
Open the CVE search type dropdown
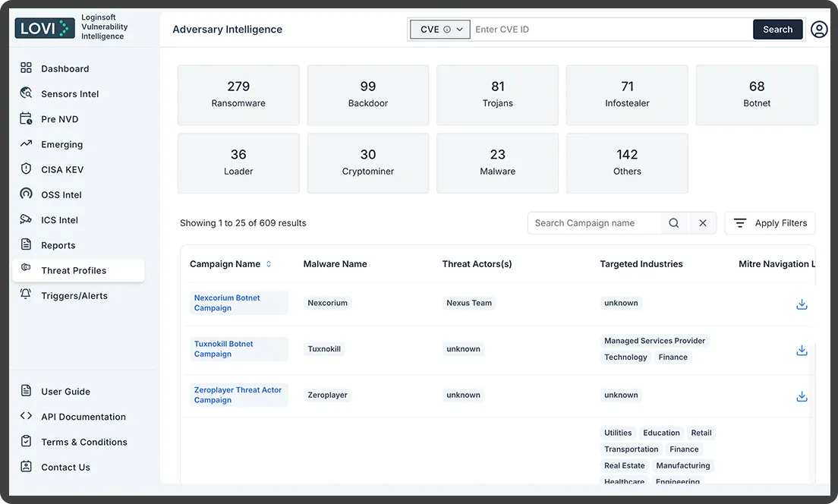(x=439, y=30)
